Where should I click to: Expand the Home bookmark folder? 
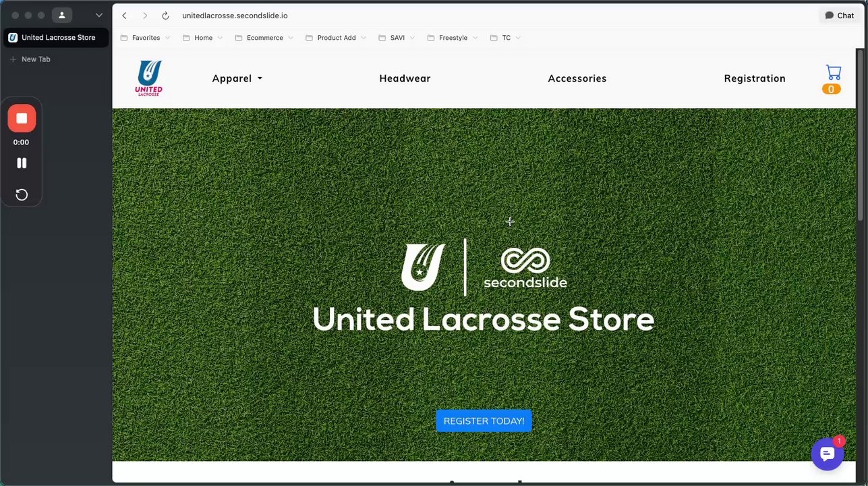point(202,38)
